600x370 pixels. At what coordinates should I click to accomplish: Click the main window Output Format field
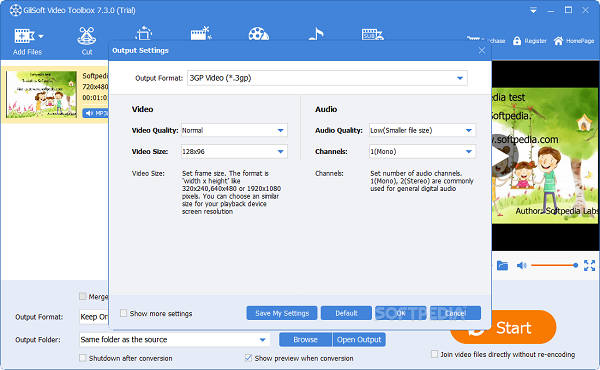pyautogui.click(x=94, y=317)
